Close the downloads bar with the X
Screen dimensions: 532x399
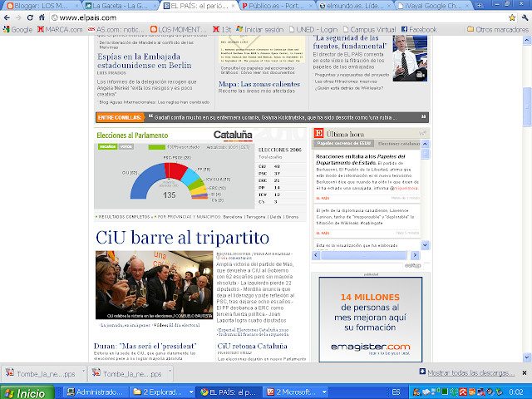(x=525, y=372)
